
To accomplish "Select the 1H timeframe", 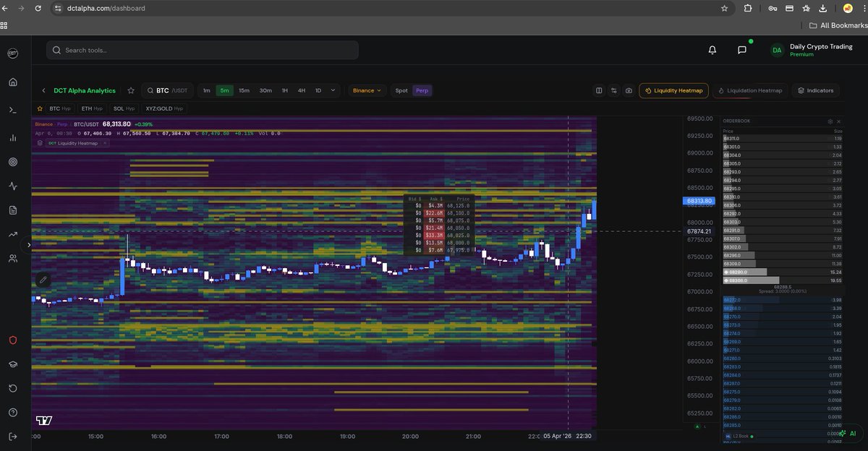I will [x=285, y=90].
